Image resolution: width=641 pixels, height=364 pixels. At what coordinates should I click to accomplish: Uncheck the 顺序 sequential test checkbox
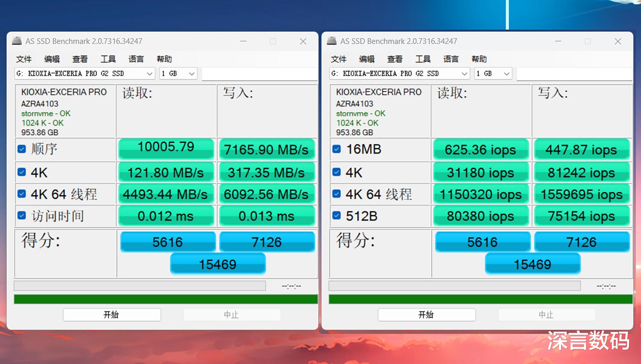tap(22, 149)
